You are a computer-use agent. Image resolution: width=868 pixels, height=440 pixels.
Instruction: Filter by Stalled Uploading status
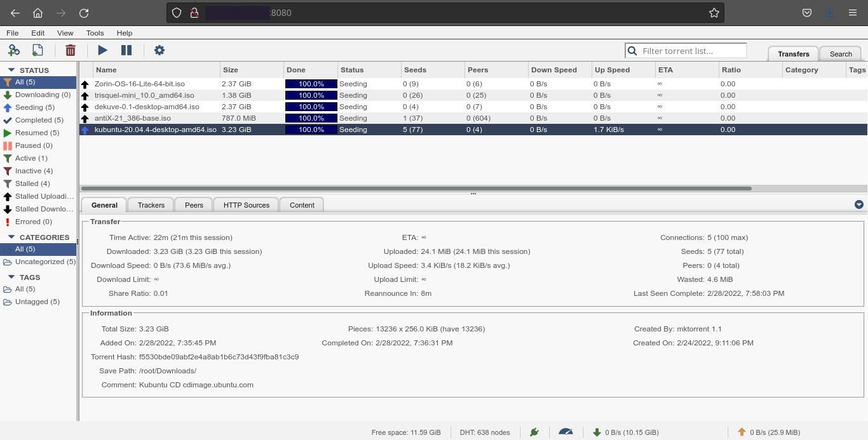tap(38, 196)
